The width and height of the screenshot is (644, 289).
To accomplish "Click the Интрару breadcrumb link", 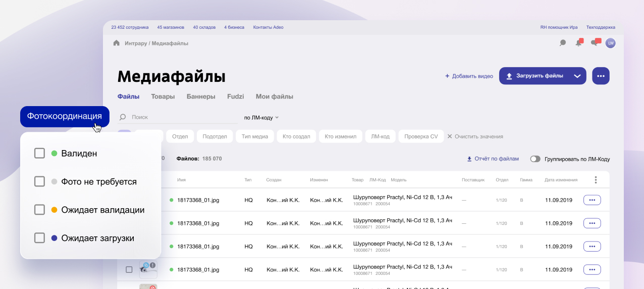I will click(x=135, y=43).
